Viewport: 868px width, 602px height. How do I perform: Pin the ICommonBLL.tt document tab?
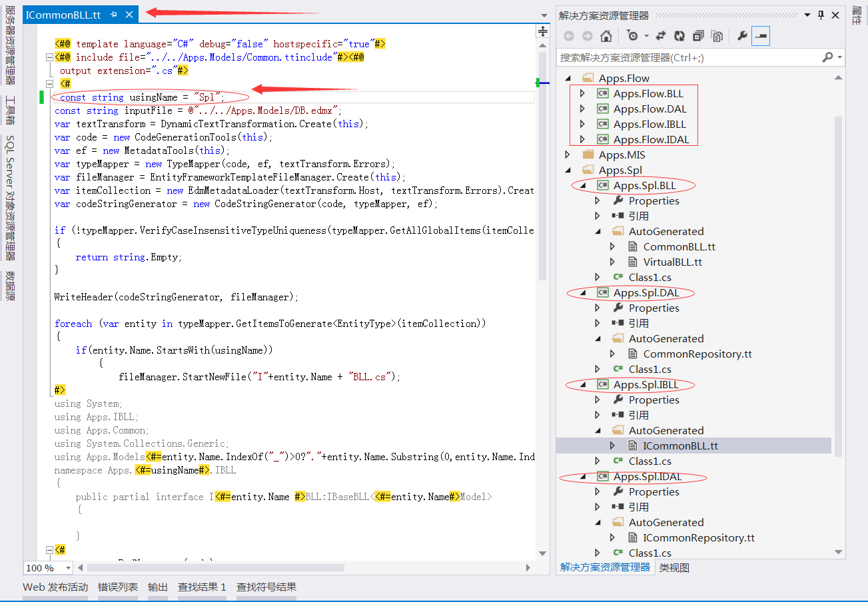115,13
